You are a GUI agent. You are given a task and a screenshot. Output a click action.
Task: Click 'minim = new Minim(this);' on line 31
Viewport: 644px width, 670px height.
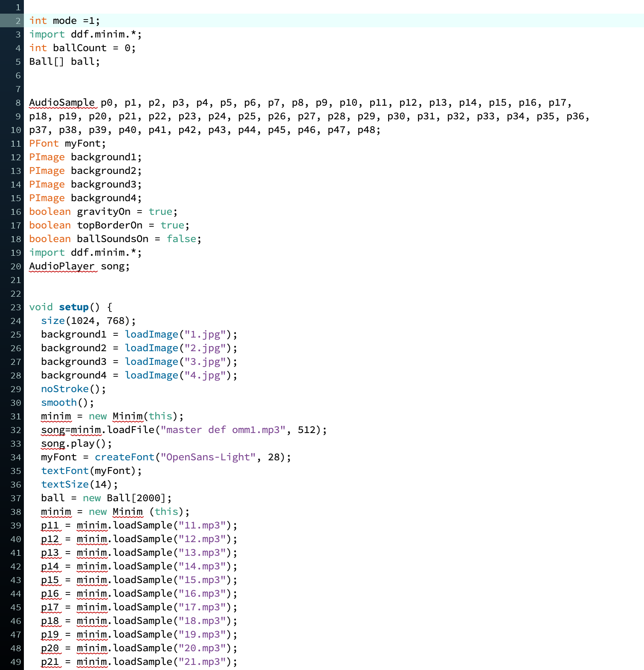[112, 416]
